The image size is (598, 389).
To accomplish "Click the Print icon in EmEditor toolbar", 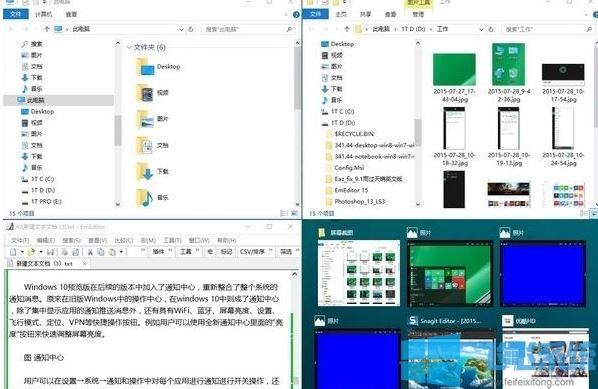I will [x=64, y=252].
